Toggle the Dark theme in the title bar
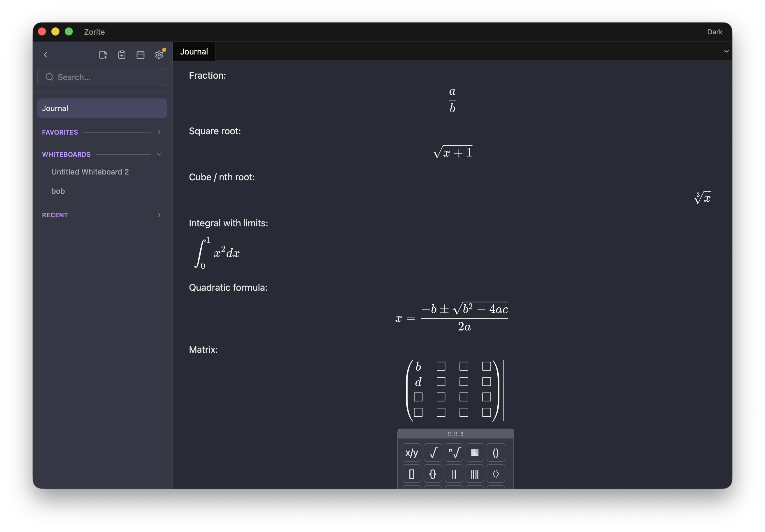 (715, 32)
